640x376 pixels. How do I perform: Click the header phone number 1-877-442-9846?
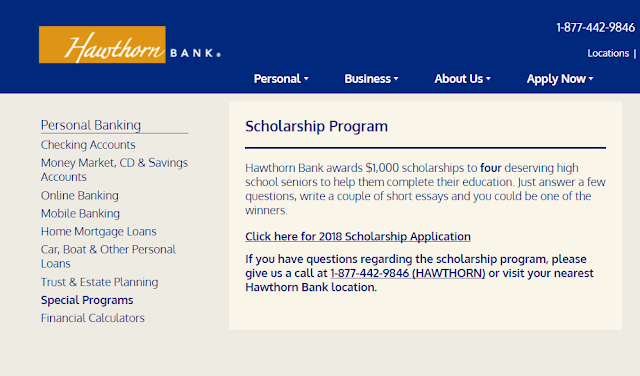tap(596, 27)
